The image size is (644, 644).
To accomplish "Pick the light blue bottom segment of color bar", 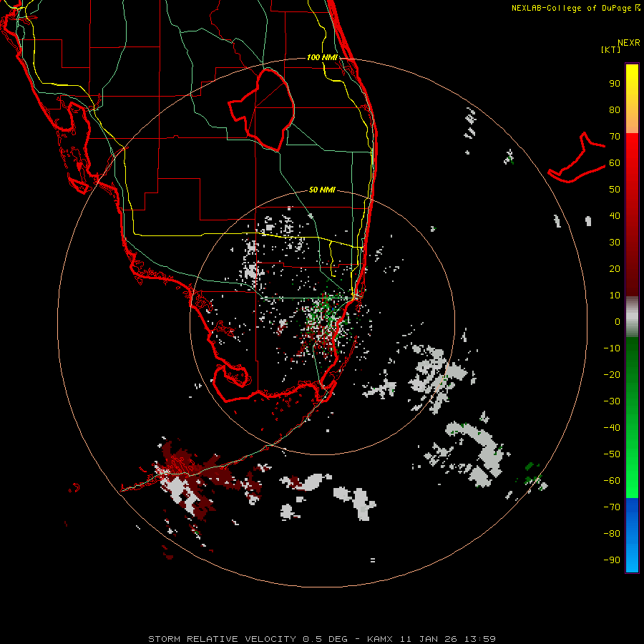I will click(632, 535).
